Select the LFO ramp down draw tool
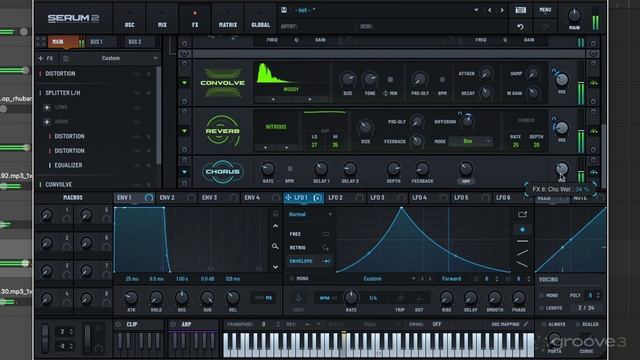Image resolution: width=640 pixels, height=360 pixels. coord(522,264)
